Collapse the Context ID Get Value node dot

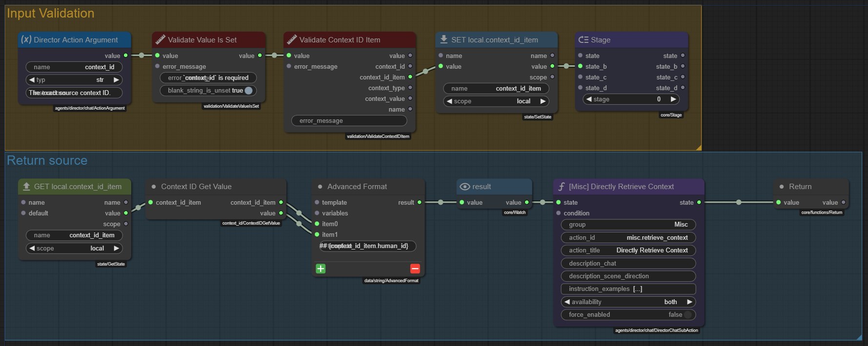154,187
